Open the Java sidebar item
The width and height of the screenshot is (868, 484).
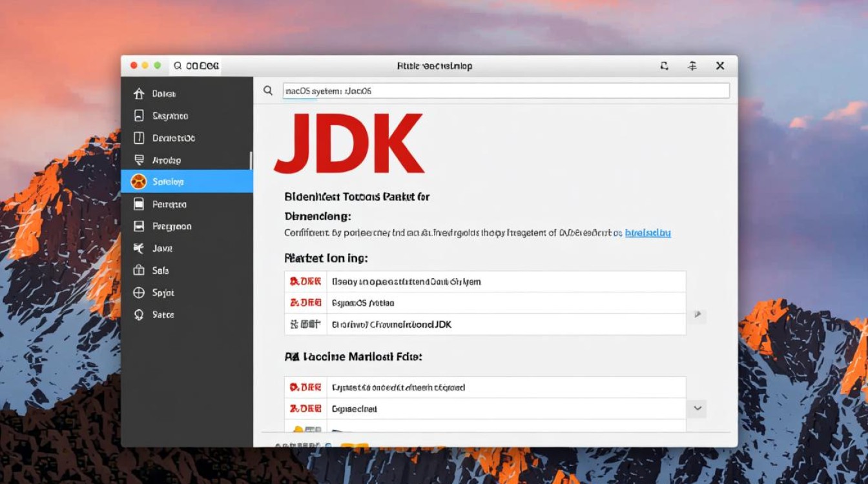click(162, 248)
